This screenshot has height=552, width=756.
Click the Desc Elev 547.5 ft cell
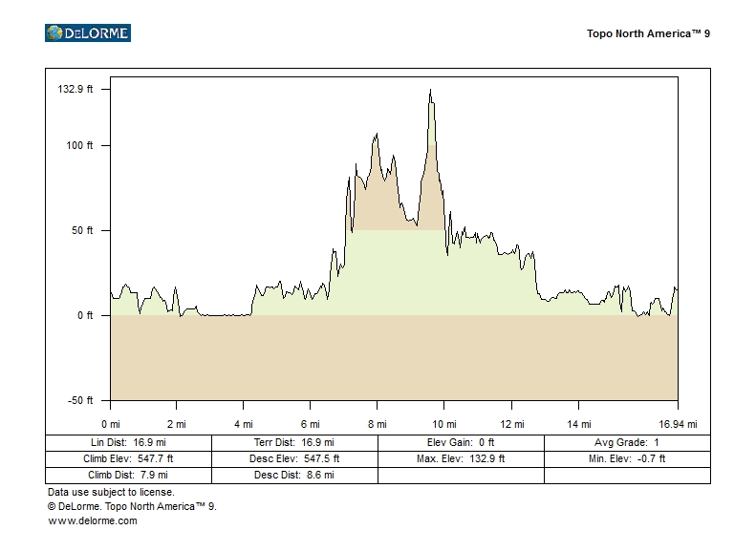point(294,459)
